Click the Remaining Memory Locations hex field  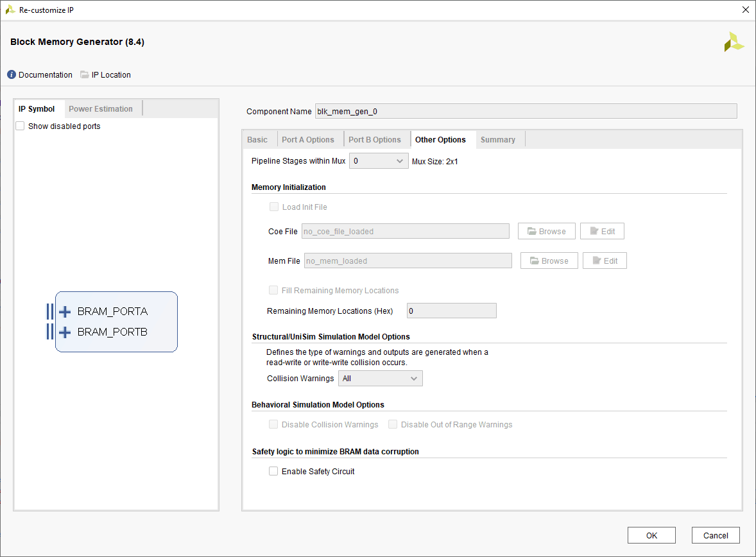(x=451, y=311)
